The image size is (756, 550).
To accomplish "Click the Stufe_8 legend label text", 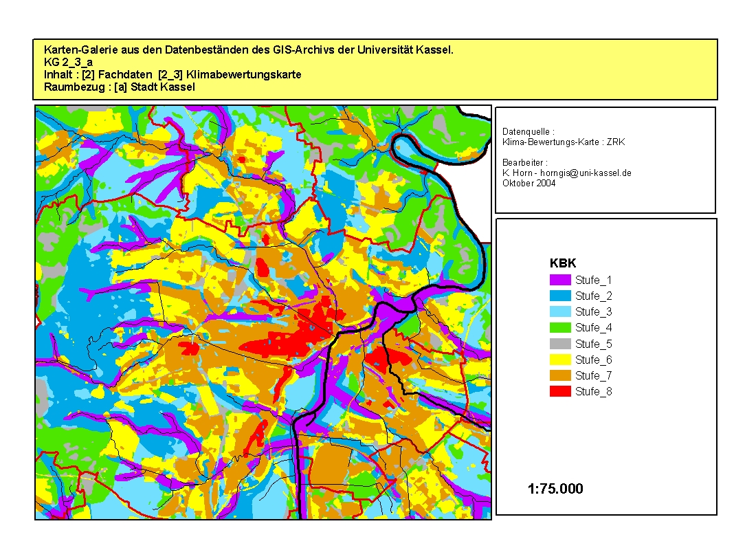I will (593, 392).
